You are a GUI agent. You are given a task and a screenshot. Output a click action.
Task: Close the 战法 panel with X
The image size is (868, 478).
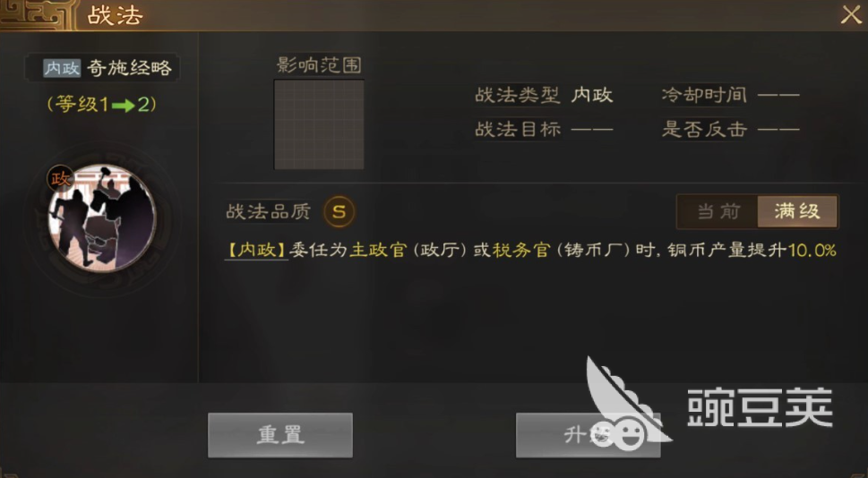851,15
